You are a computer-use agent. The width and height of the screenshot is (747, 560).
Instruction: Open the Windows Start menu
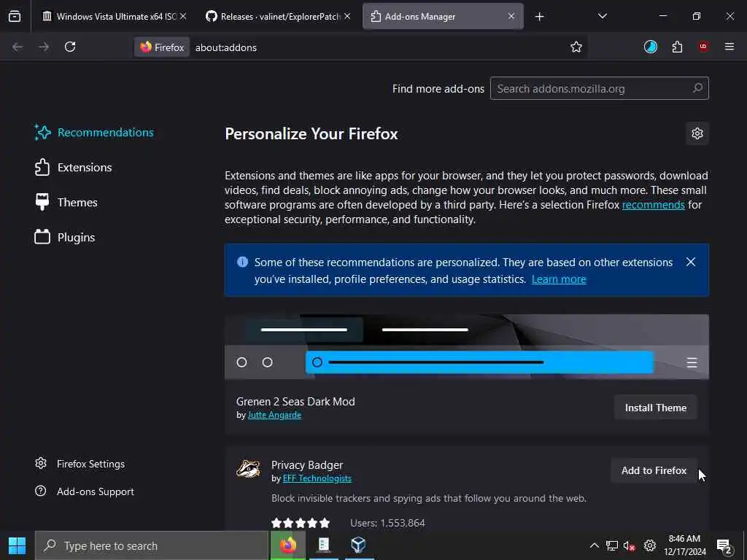point(18,545)
